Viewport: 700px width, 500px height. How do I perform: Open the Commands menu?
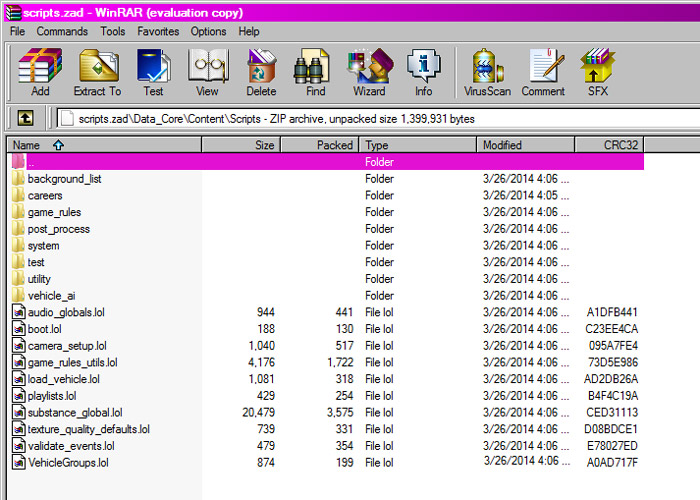coord(62,31)
